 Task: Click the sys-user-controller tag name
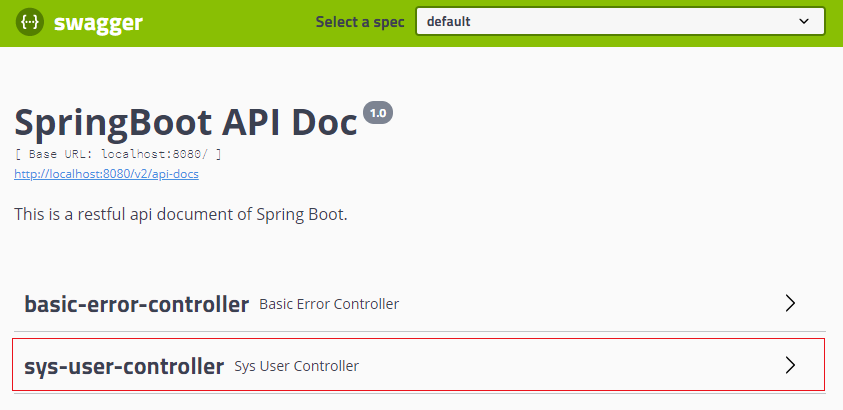pos(124,366)
